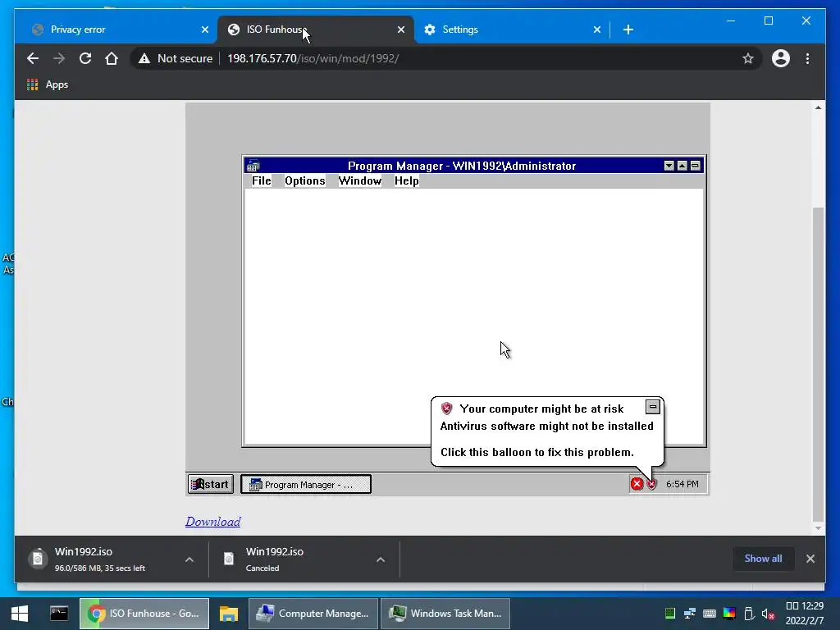Click the USB device tray icon
This screenshot has height=630, width=840.
click(x=749, y=614)
